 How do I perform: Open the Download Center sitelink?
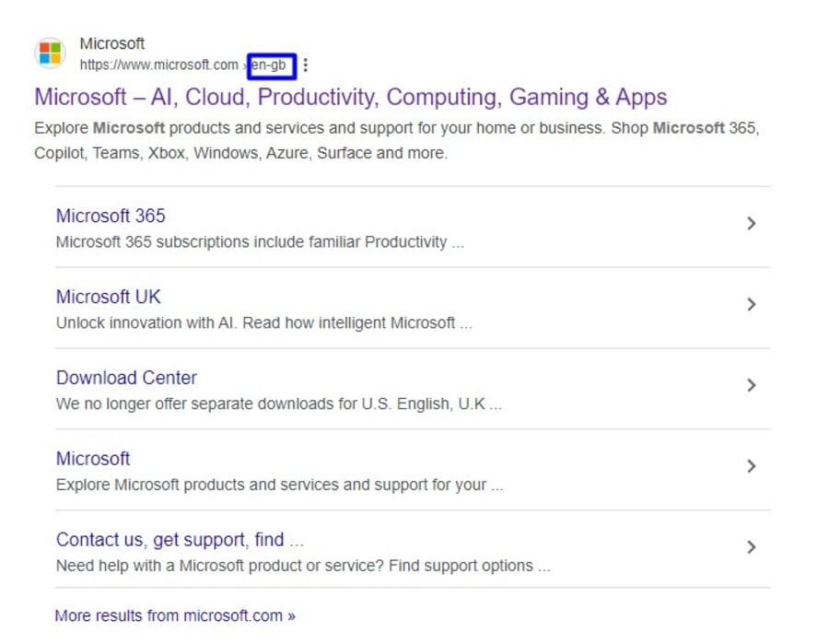[x=126, y=378]
